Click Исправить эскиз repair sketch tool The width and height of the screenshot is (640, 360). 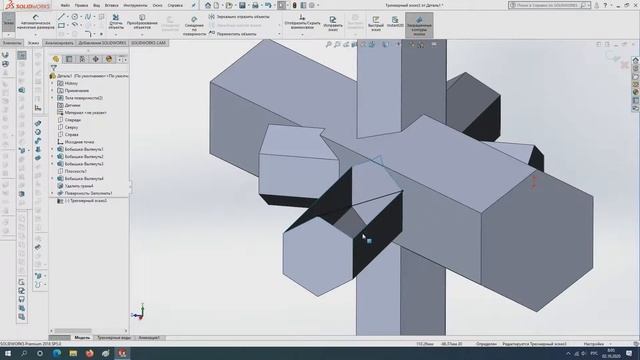(x=333, y=23)
